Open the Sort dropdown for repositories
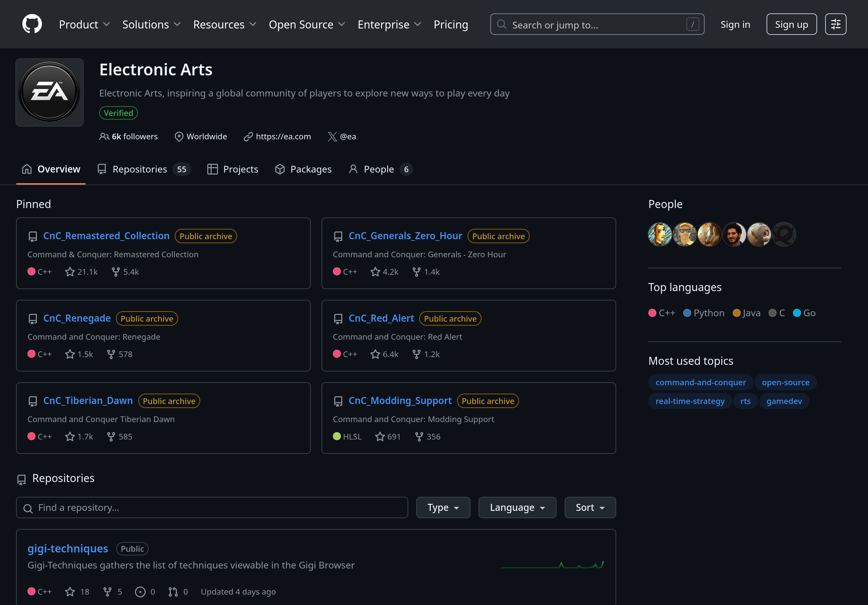The image size is (868, 605). tap(590, 508)
